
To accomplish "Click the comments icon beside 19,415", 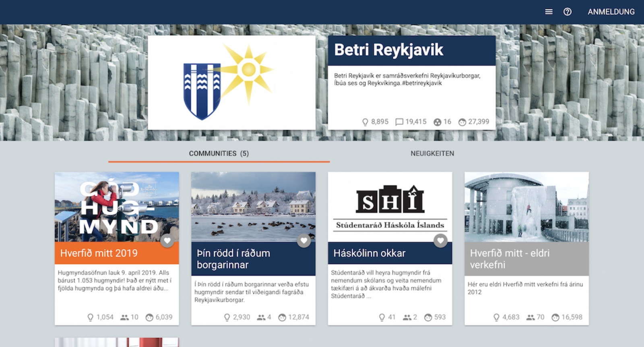I will [399, 122].
